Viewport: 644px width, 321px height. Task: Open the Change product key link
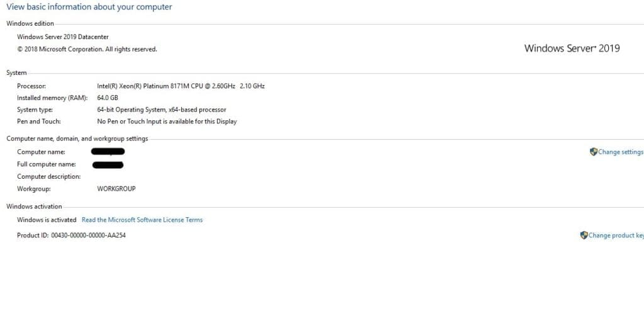(x=616, y=235)
